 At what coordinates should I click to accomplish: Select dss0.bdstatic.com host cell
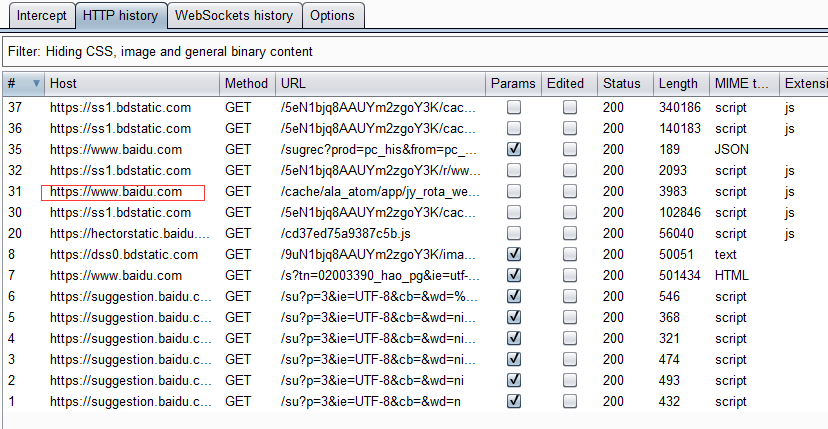(x=124, y=255)
